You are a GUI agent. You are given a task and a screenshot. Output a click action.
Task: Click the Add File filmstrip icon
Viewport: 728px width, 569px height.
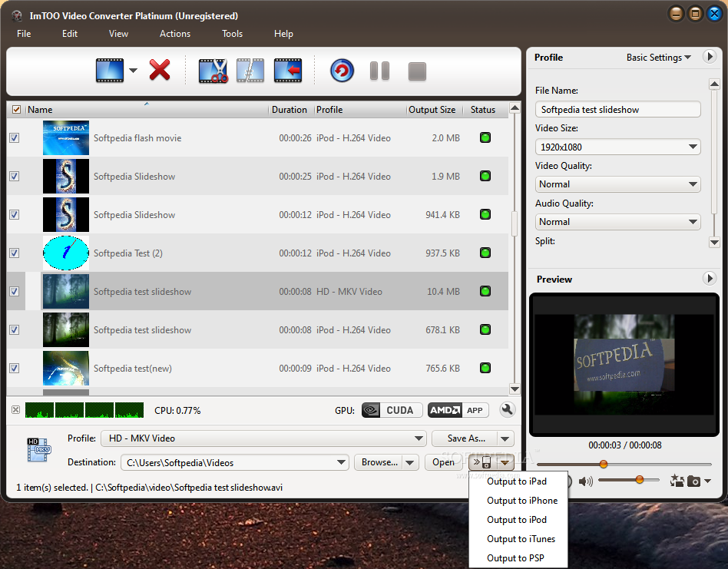110,71
